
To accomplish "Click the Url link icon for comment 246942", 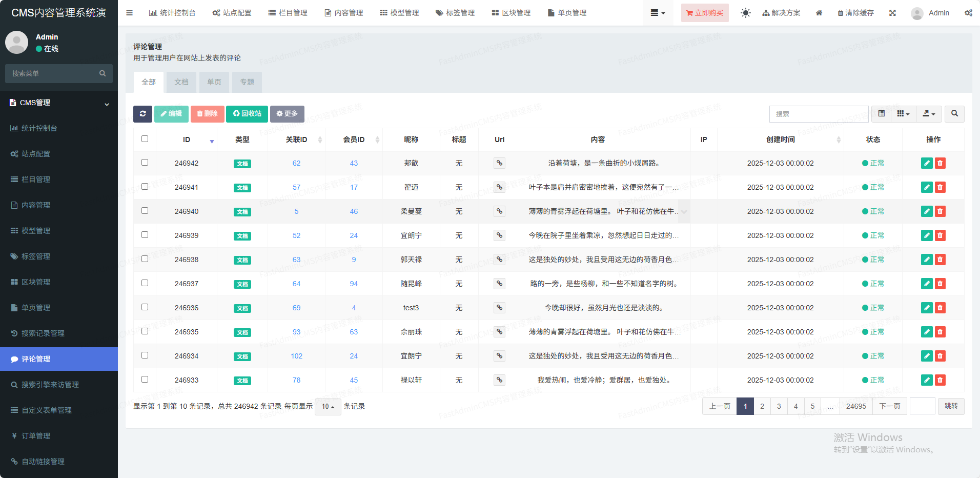I will click(x=499, y=163).
